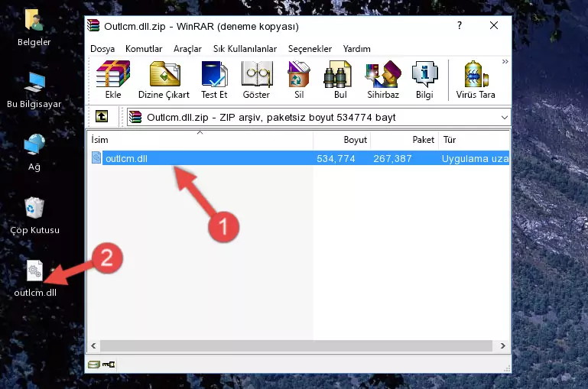Screen dimensions: 588x389
Task: Click the WinRAR title bar icon
Action: (x=93, y=26)
